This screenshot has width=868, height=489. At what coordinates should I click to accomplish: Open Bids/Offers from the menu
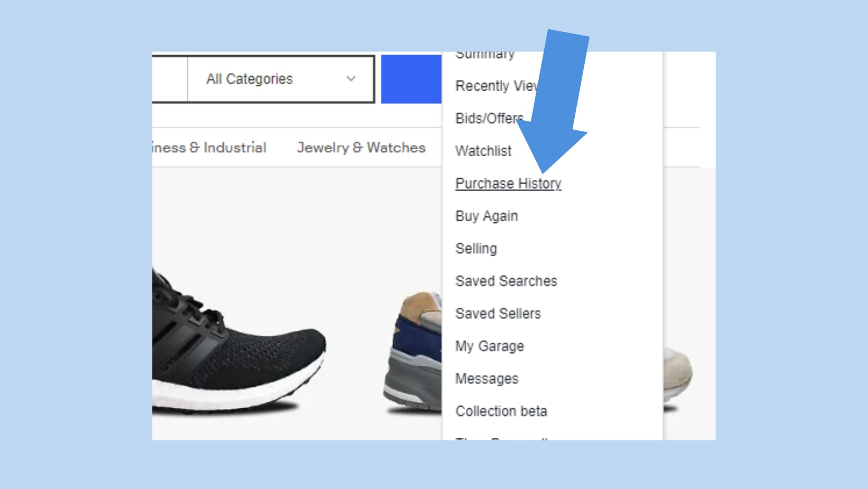point(488,118)
